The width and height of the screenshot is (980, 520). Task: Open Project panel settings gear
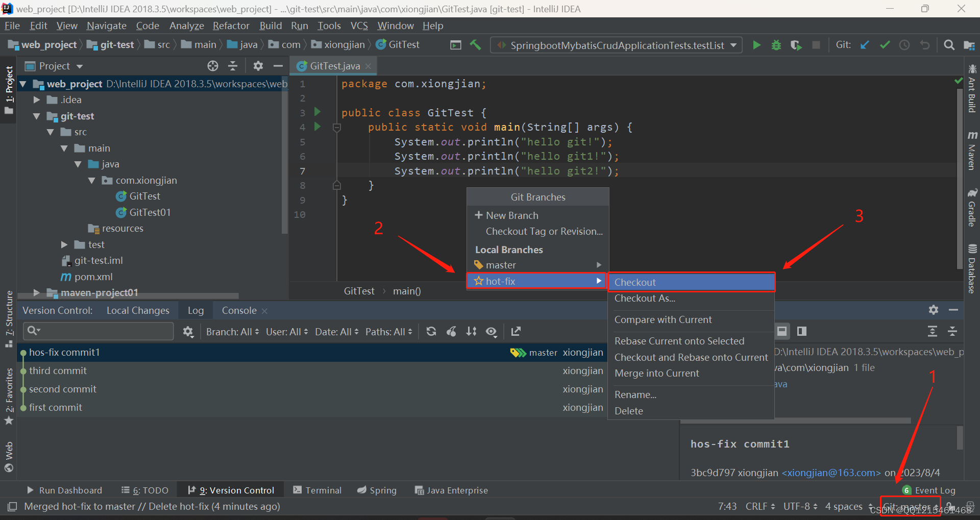coord(258,66)
